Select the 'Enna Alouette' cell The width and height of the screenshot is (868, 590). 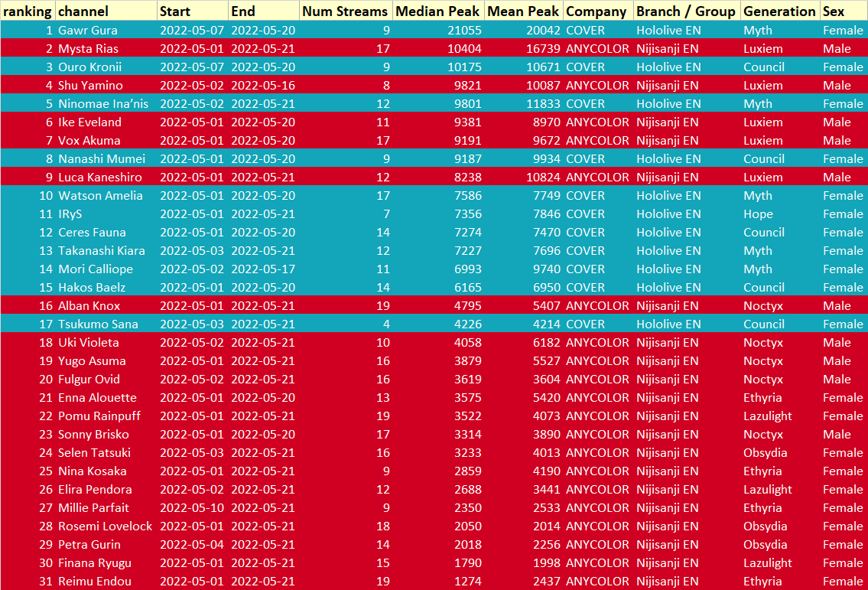[x=106, y=398]
